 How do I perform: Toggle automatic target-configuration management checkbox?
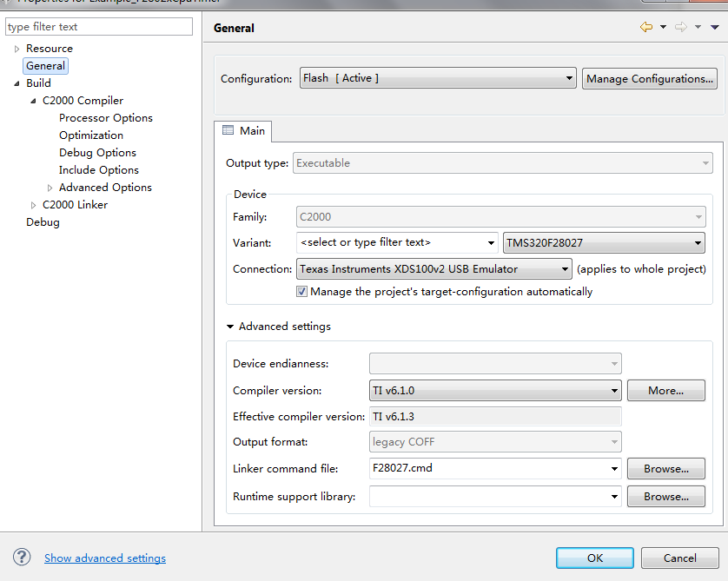tap(302, 292)
